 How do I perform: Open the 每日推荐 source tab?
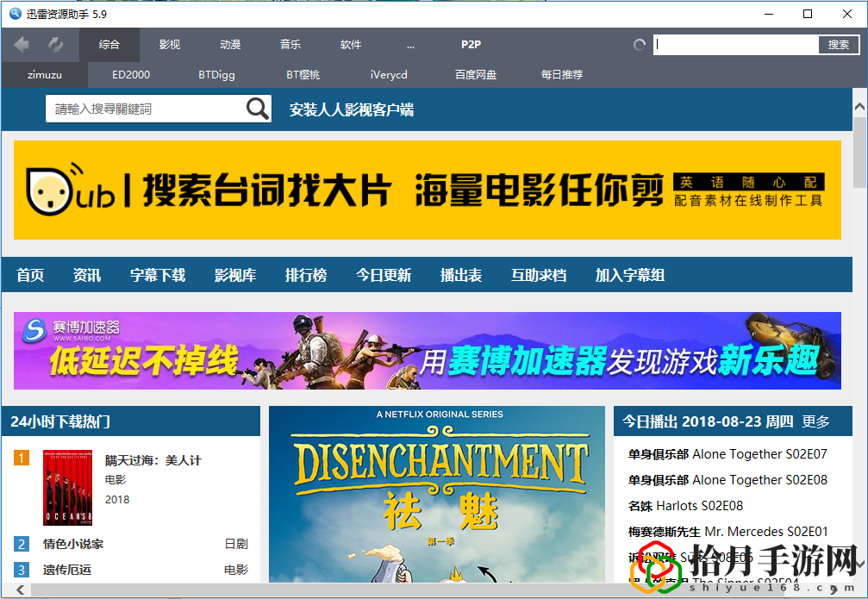562,75
